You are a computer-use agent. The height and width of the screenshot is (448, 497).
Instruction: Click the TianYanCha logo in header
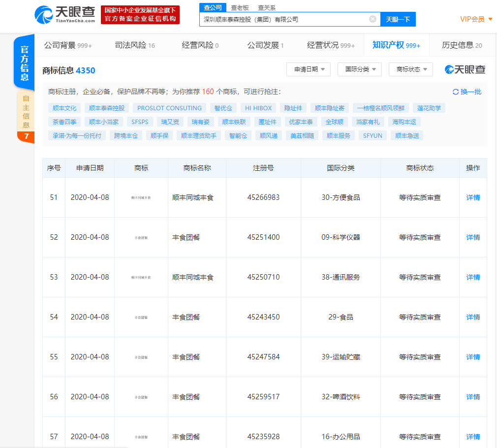tap(65, 14)
